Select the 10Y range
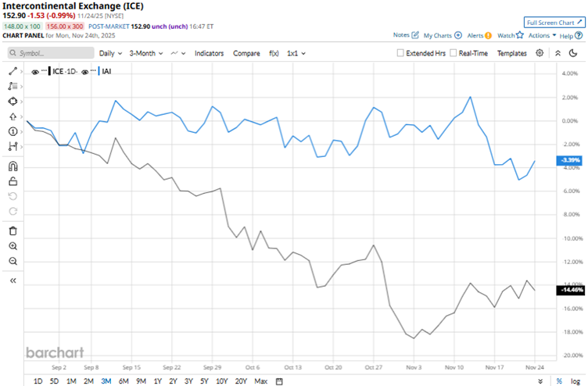The image size is (588, 386). pyautogui.click(x=221, y=381)
